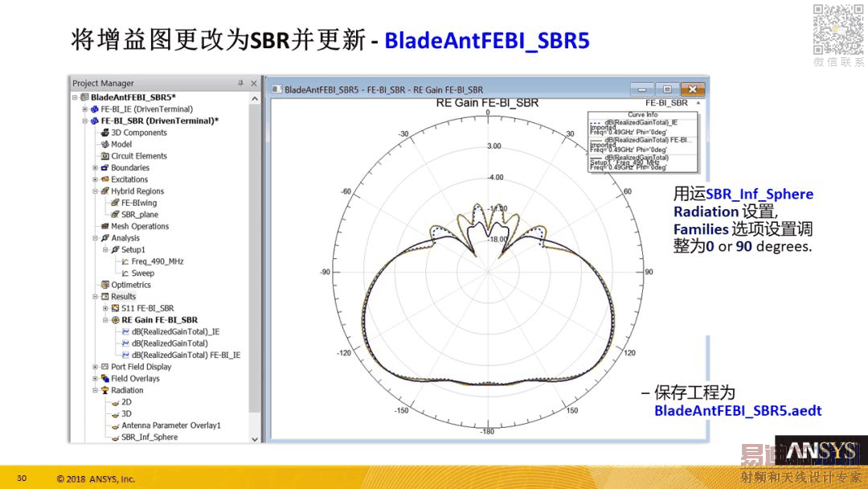The width and height of the screenshot is (868, 489).
Task: Pin the Project Manager panel
Action: 240,83
